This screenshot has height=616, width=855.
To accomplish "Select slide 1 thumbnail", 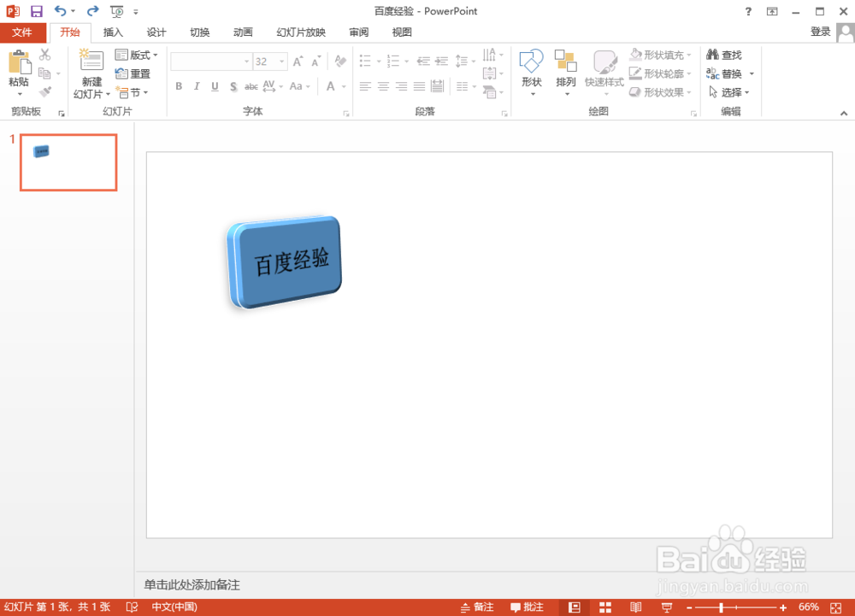I will click(x=68, y=162).
